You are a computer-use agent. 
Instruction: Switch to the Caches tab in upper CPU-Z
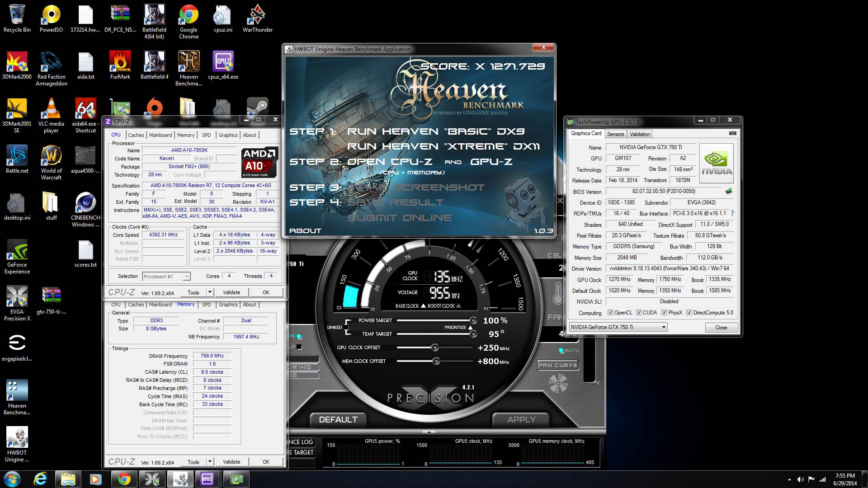click(x=136, y=135)
